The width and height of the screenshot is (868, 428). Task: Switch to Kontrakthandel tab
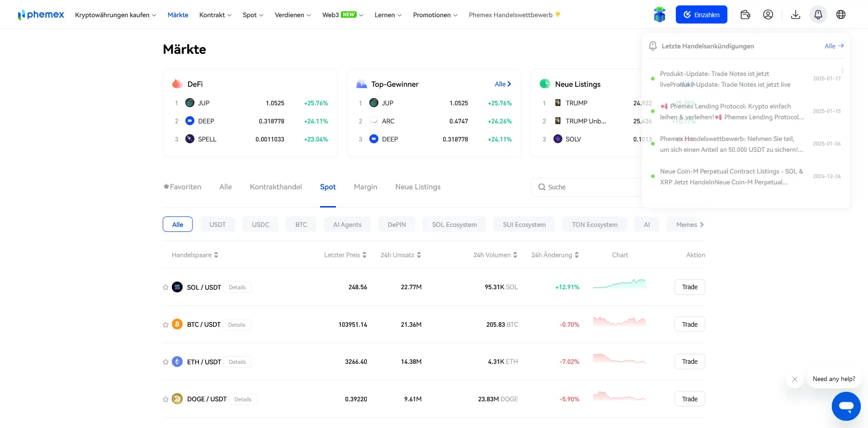276,187
